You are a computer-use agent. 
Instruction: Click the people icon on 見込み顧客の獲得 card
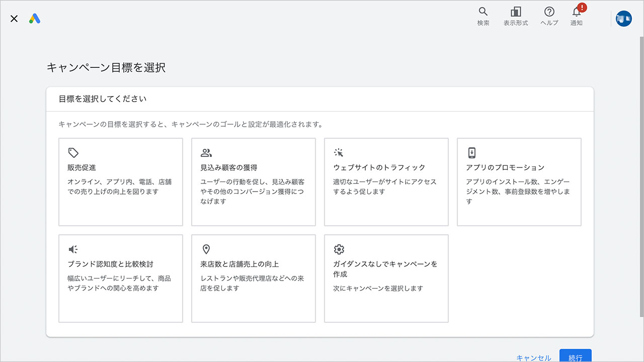tap(206, 153)
